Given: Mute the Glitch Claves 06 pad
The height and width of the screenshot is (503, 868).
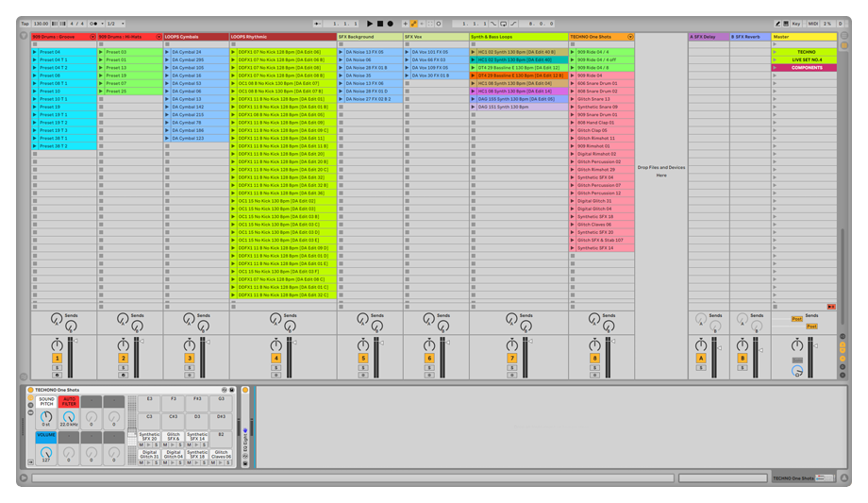Looking at the screenshot, I should tap(212, 462).
